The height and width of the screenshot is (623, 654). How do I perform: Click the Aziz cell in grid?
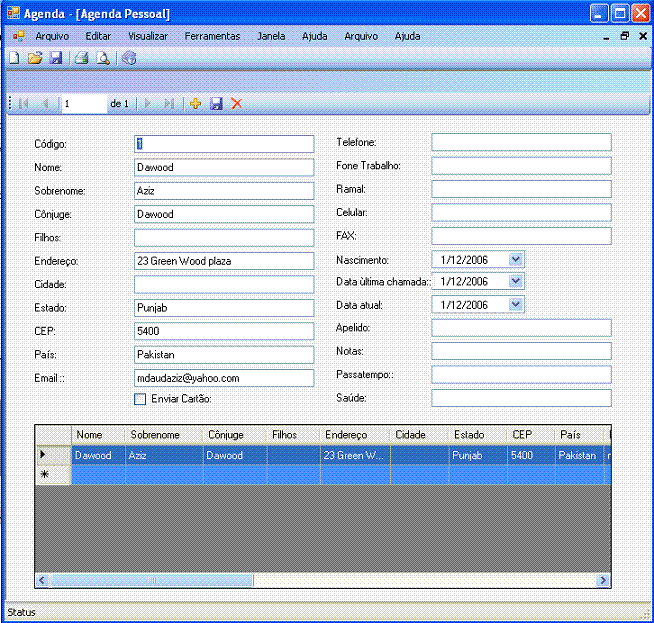click(164, 455)
